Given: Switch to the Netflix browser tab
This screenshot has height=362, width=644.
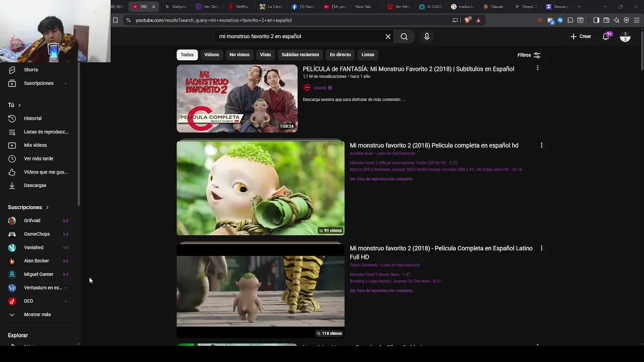Looking at the screenshot, I should [238, 7].
